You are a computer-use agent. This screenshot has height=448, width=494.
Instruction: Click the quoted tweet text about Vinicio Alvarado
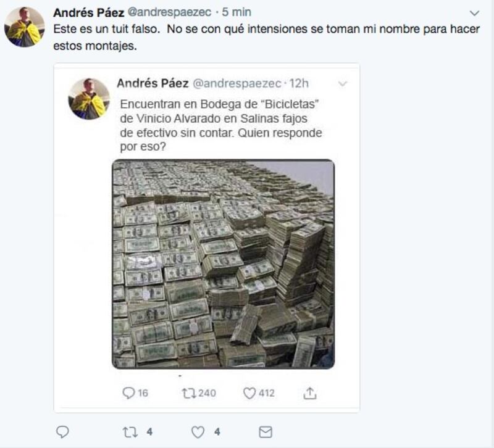221,125
